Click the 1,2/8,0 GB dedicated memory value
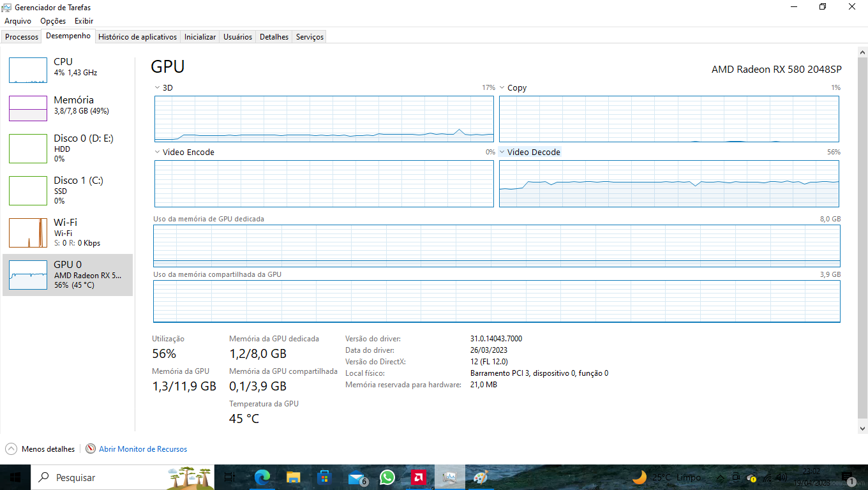The height and width of the screenshot is (490, 868). 258,353
